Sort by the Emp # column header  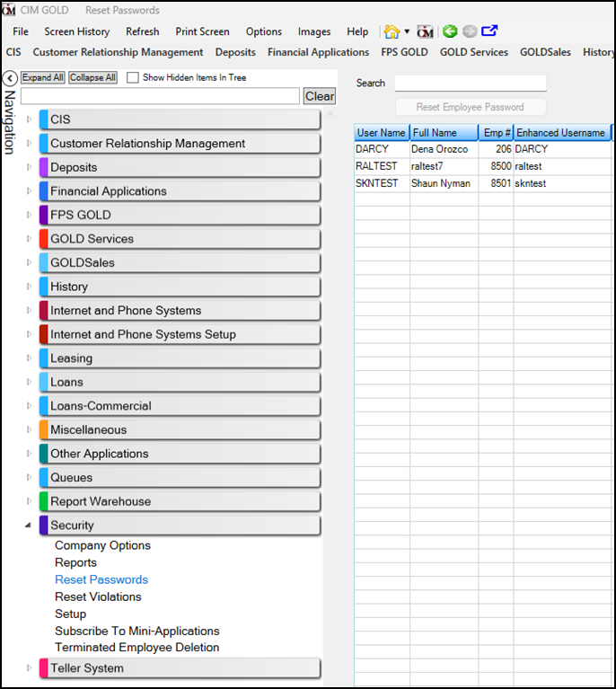point(496,133)
